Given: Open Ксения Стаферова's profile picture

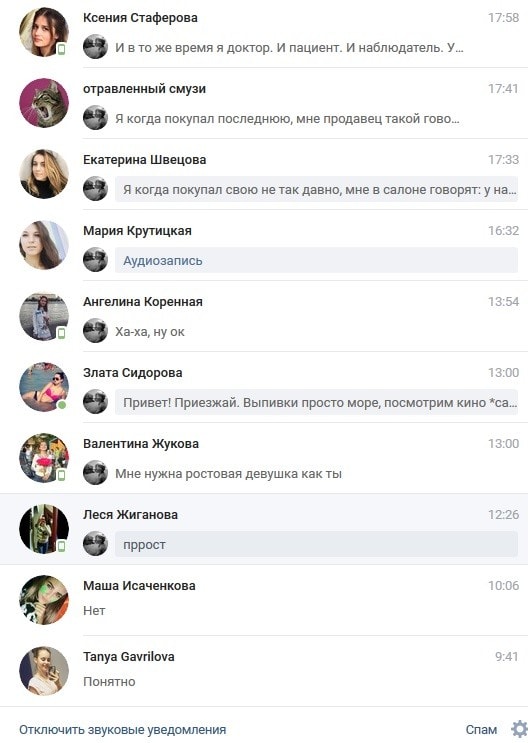Looking at the screenshot, I should 44,32.
